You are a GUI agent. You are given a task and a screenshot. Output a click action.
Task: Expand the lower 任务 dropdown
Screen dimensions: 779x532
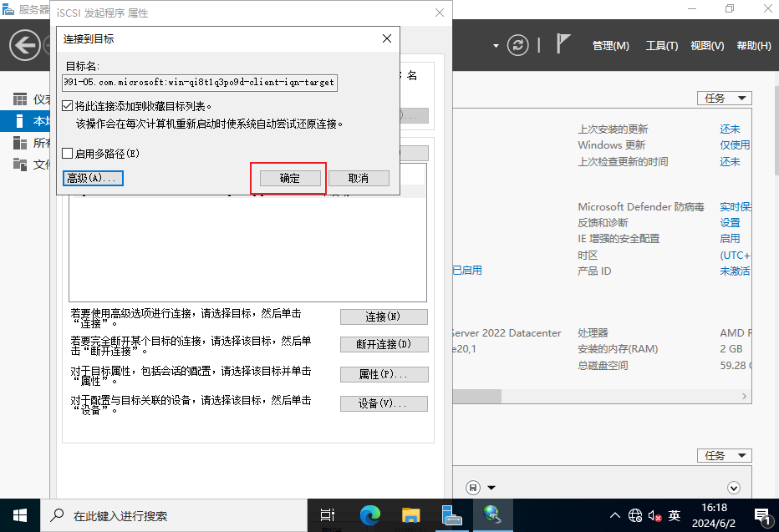(724, 456)
